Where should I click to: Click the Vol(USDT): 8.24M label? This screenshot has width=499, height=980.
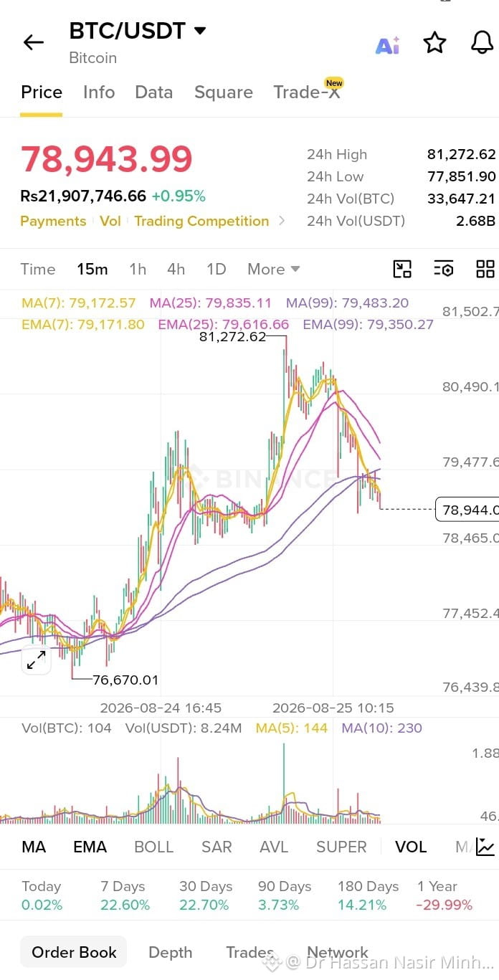[x=184, y=728]
